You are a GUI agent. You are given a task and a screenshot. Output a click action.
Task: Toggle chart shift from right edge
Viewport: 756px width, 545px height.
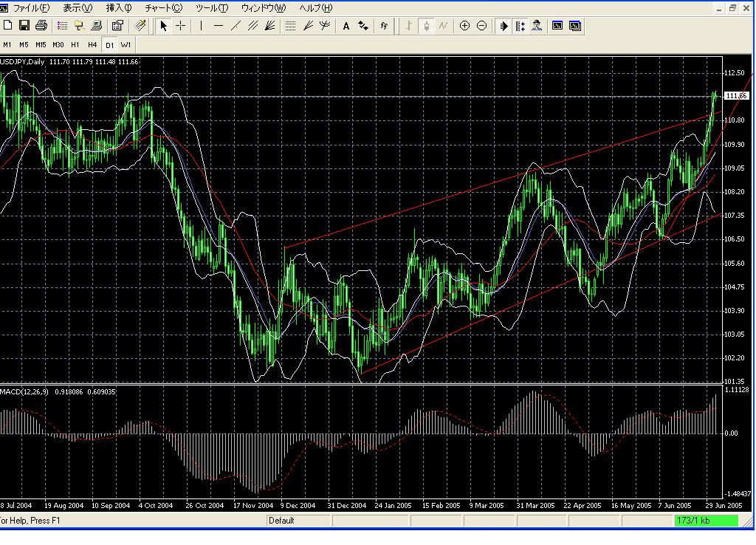(x=520, y=26)
